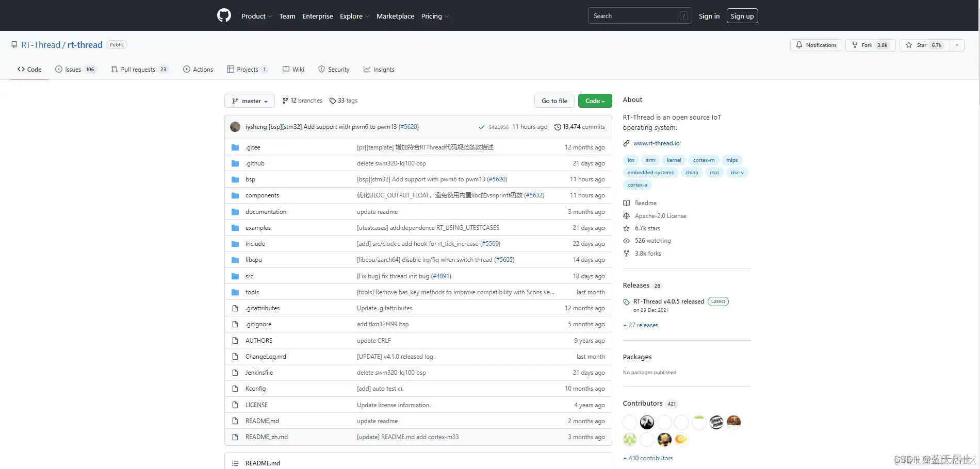
Task: Open the GitHub home logo
Action: pyautogui.click(x=224, y=15)
